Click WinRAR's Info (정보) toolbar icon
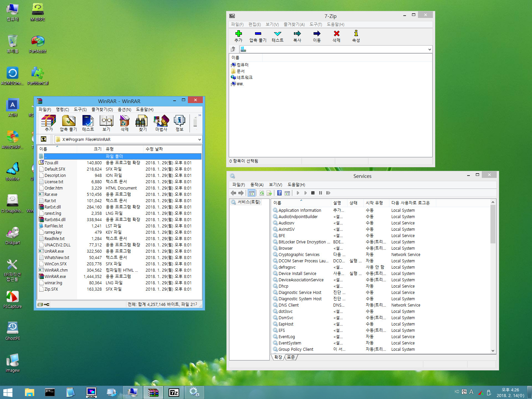This screenshot has height=399, width=532. point(180,123)
